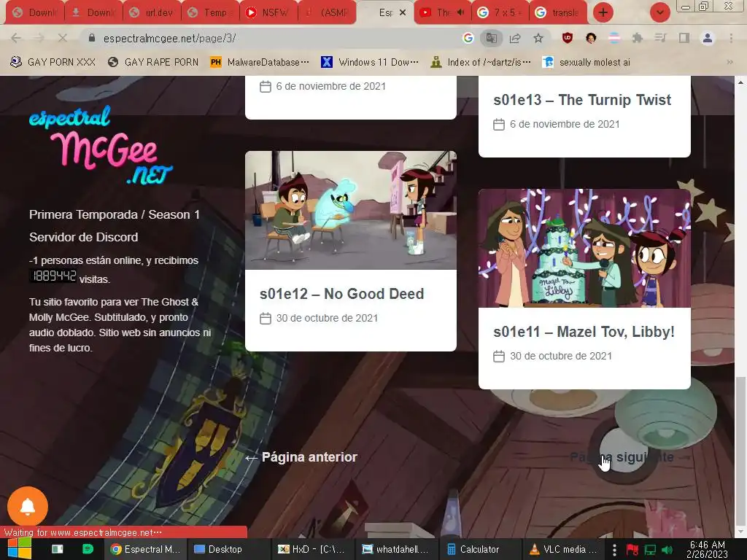747x560 pixels.
Task: Switch to the 7 x 5 Google tab
Action: [x=500, y=12]
